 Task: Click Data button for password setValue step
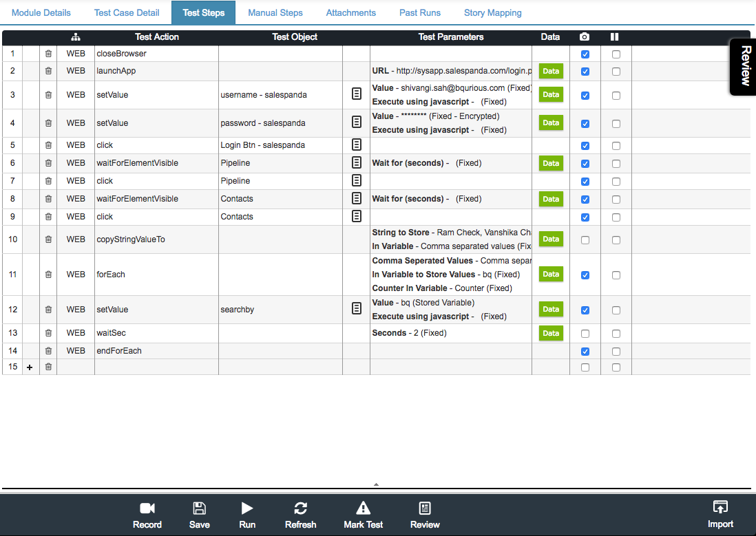pyautogui.click(x=551, y=122)
